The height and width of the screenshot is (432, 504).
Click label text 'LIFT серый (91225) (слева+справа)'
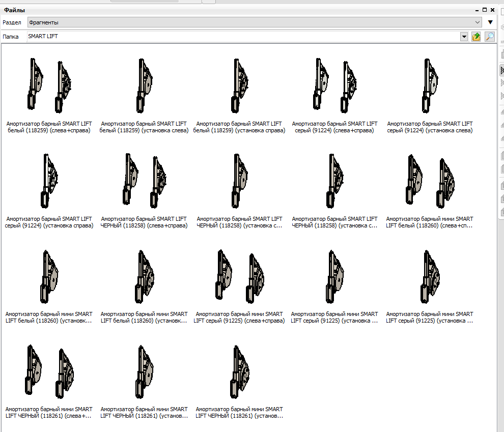click(x=239, y=321)
